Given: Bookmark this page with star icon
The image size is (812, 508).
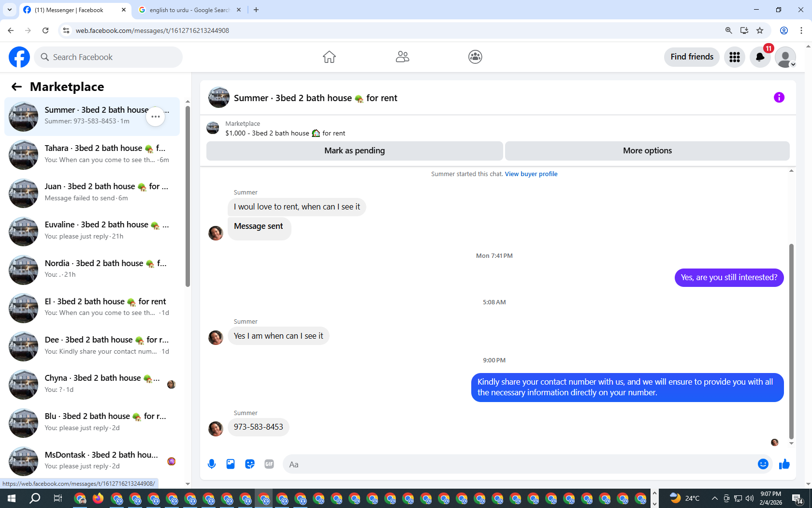Looking at the screenshot, I should pos(760,30).
